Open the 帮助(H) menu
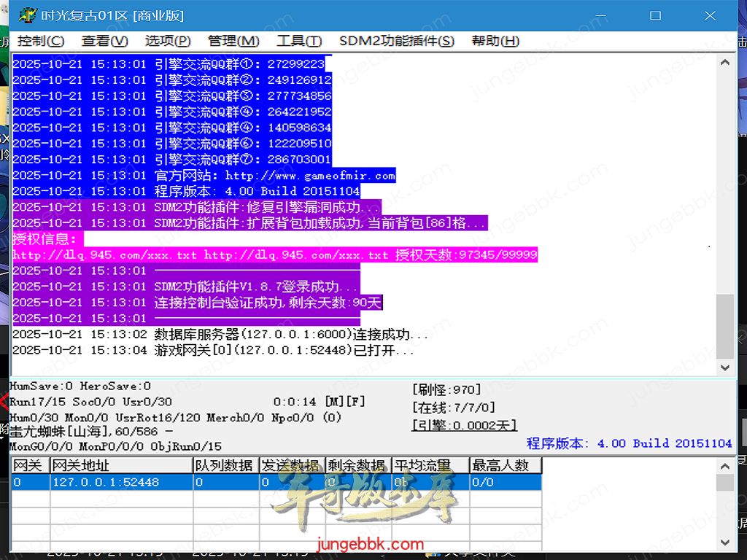The width and height of the screenshot is (747, 560). [x=495, y=41]
